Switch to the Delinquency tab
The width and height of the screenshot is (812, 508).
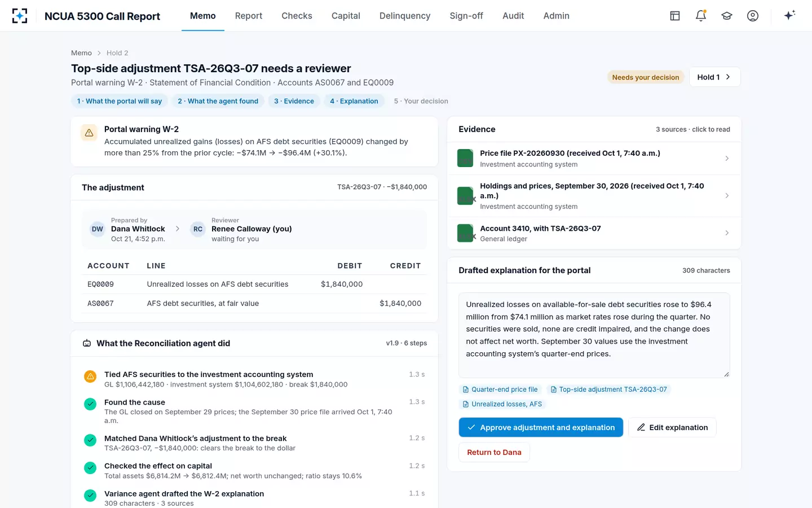(405, 16)
